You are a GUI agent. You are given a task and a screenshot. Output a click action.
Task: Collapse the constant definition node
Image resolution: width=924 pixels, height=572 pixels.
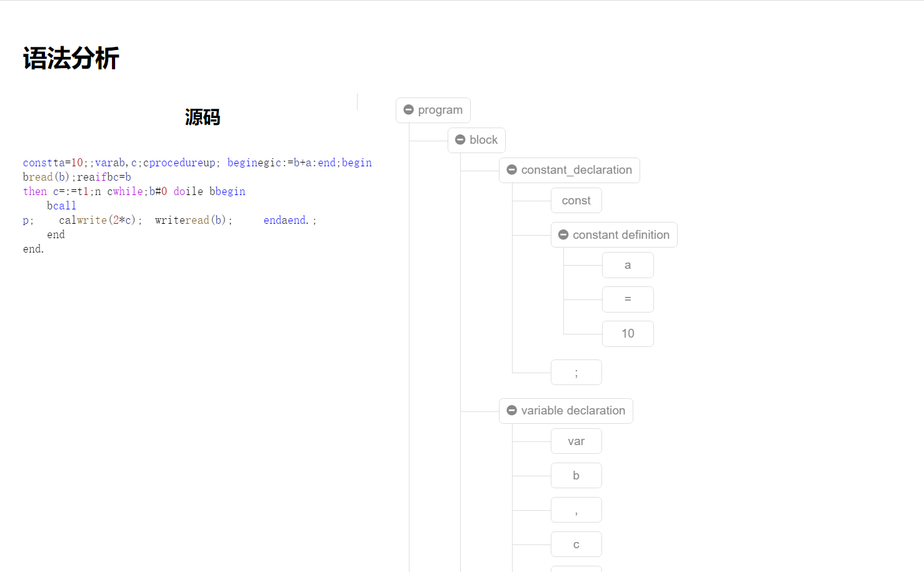pos(563,235)
